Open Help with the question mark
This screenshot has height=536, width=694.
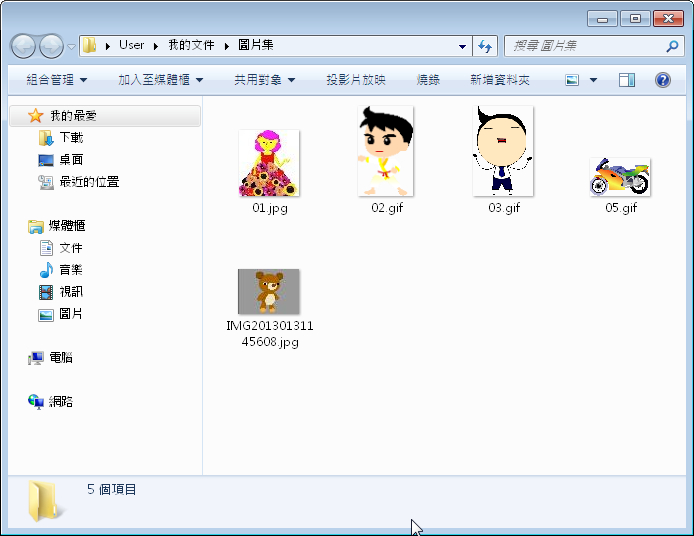click(663, 80)
